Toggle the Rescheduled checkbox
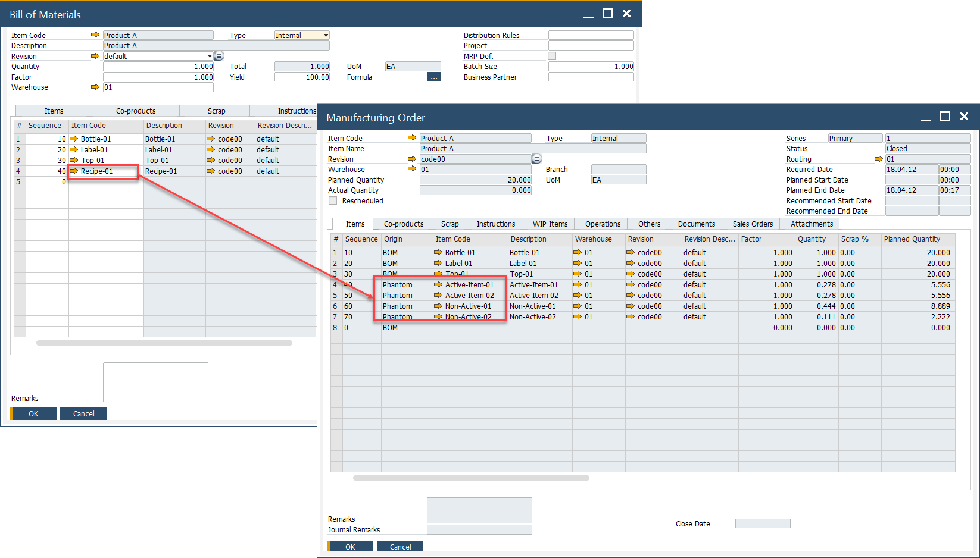 point(333,201)
